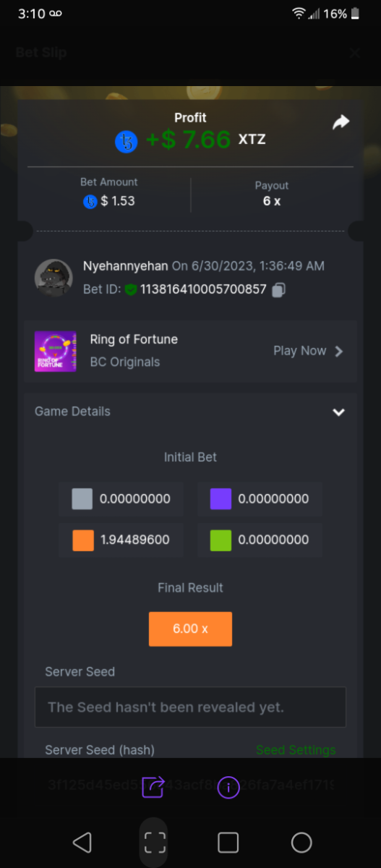
Task: Close the Bet Slip with X
Action: pos(355,52)
